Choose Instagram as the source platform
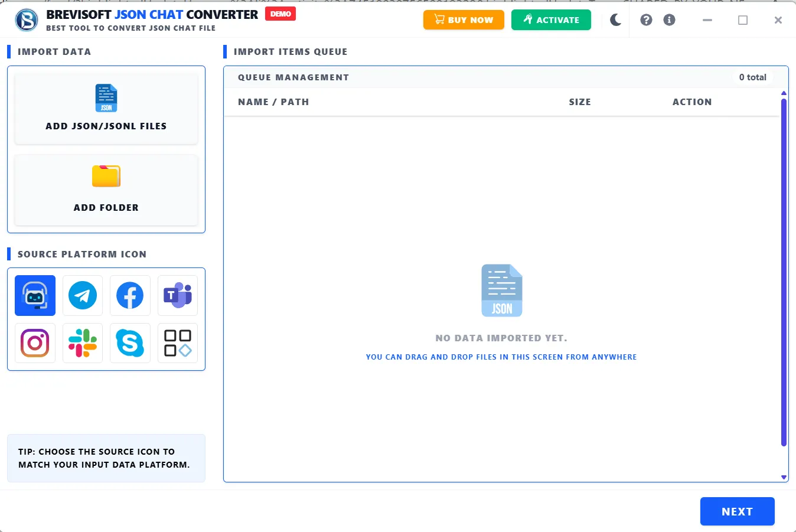 [35, 343]
